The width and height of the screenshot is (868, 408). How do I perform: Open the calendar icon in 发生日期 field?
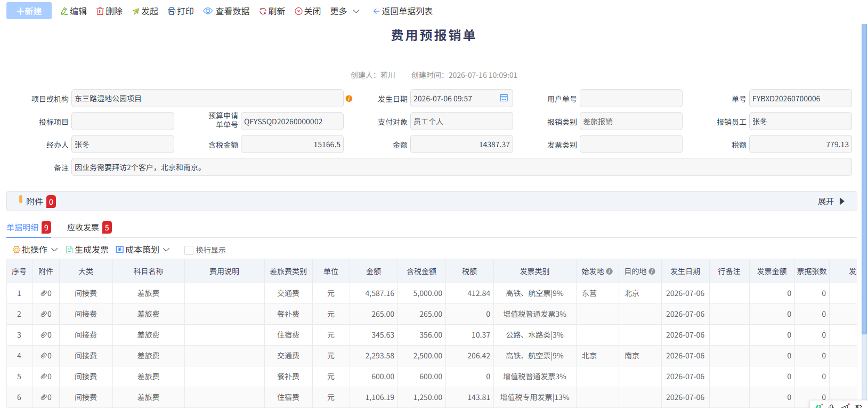(x=504, y=98)
